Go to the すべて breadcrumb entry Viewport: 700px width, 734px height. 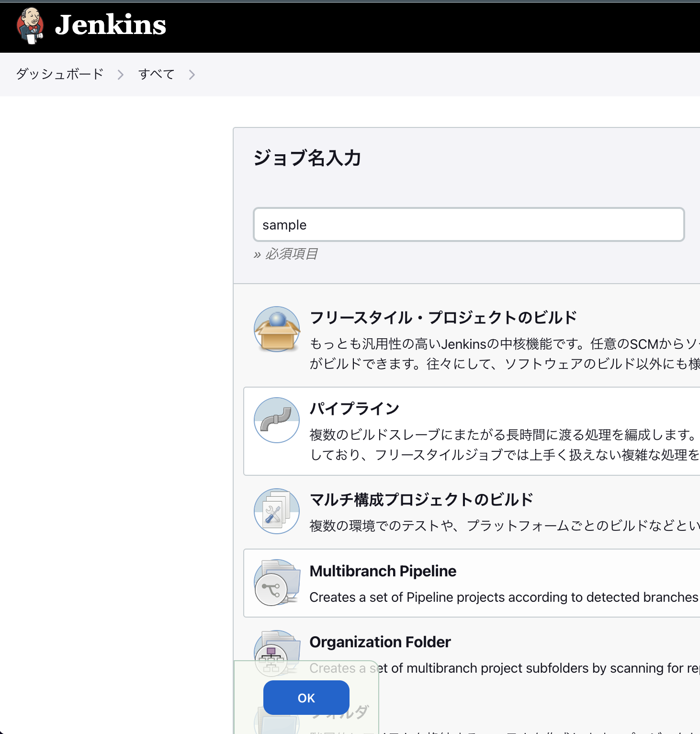pos(156,74)
